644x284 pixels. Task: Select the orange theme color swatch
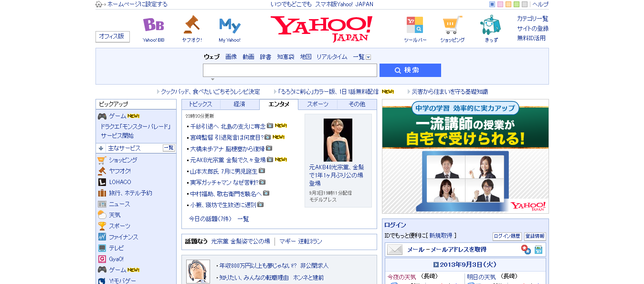(x=508, y=4)
